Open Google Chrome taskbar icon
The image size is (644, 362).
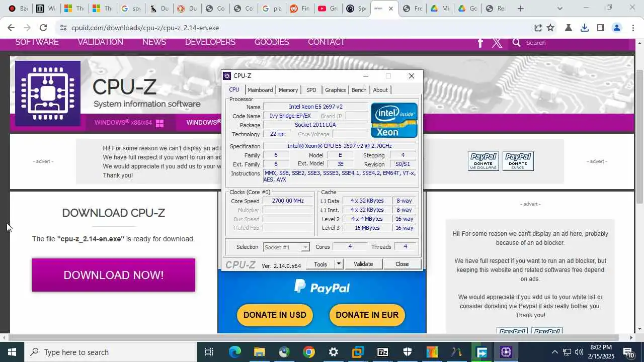coord(309,352)
